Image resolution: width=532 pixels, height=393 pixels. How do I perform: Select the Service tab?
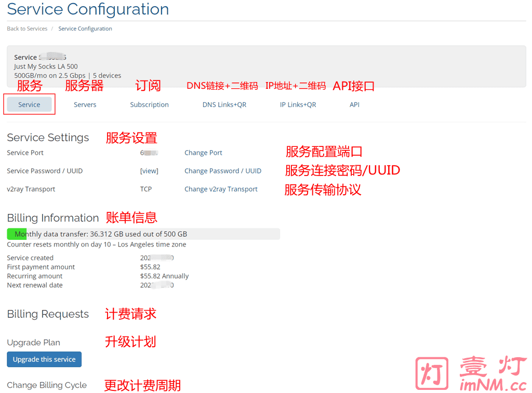(x=29, y=104)
